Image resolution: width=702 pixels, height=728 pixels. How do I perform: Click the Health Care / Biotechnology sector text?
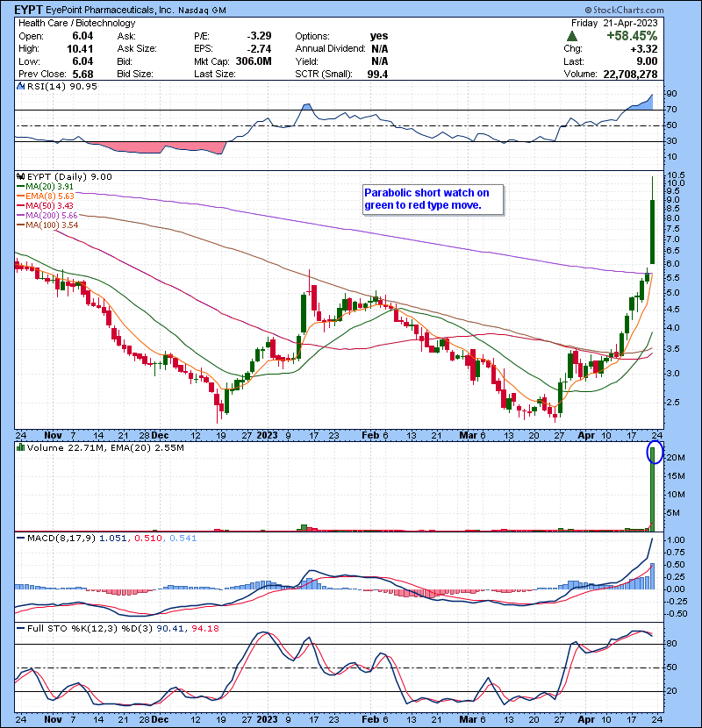tap(77, 23)
